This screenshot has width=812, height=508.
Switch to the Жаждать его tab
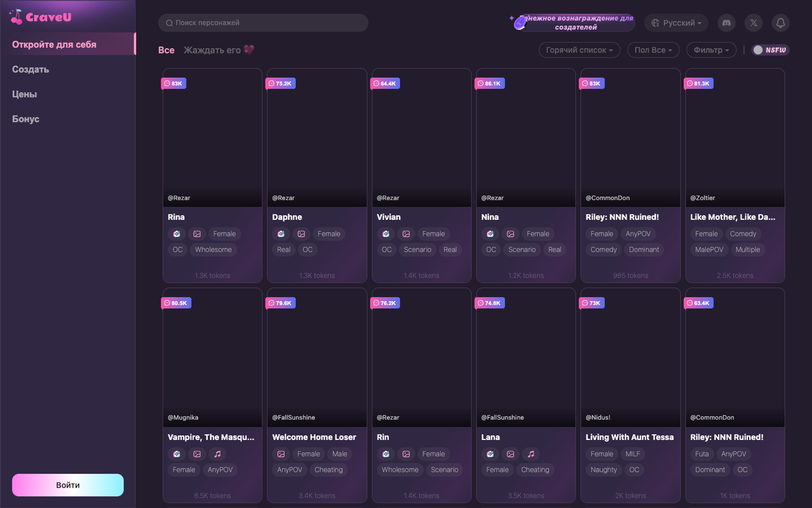218,50
